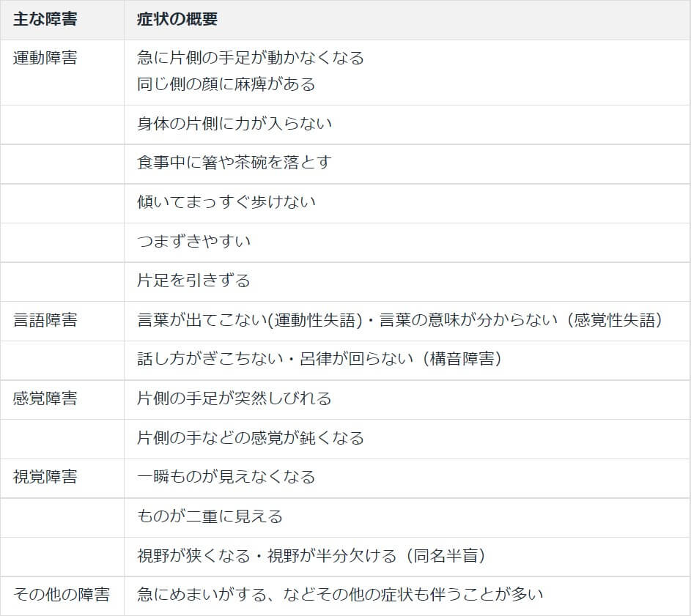Image resolution: width=691 pixels, height=616 pixels.
Task: Select the その他の障害 row label
Action: [62, 595]
